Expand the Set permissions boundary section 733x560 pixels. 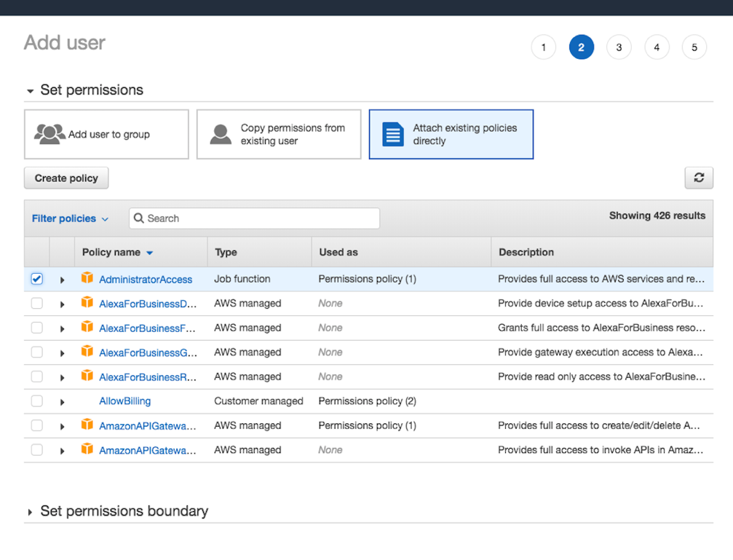click(x=30, y=512)
